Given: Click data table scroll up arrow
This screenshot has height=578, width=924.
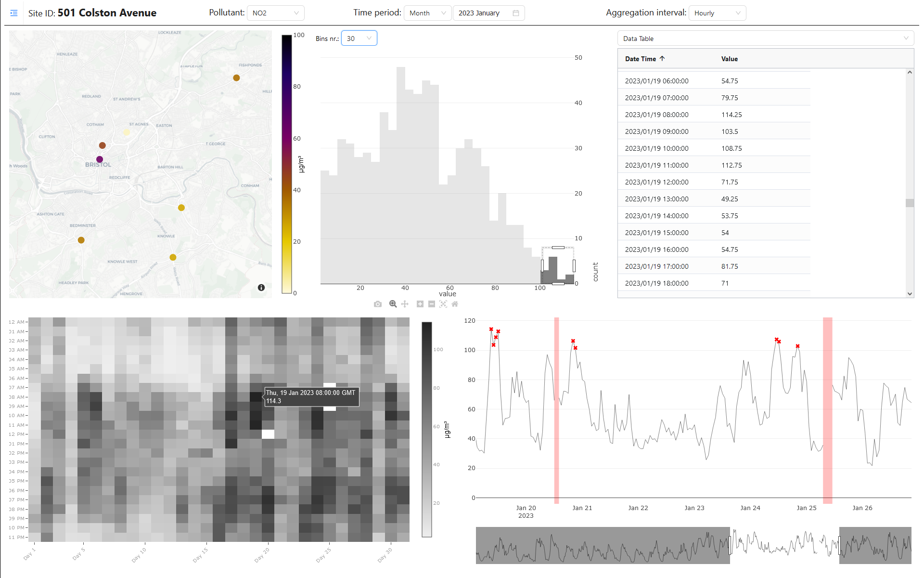Looking at the screenshot, I should 910,73.
